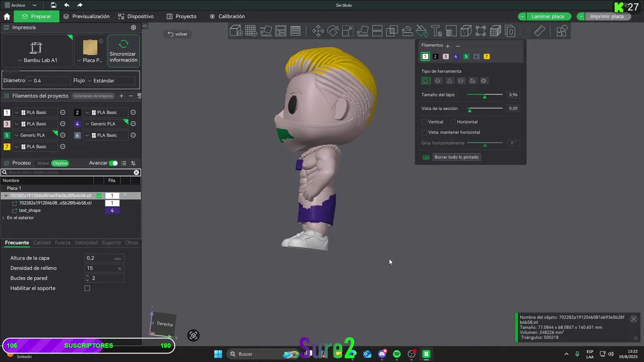Open printer settings gear icon
This screenshot has width=644, height=362.
click(133, 28)
